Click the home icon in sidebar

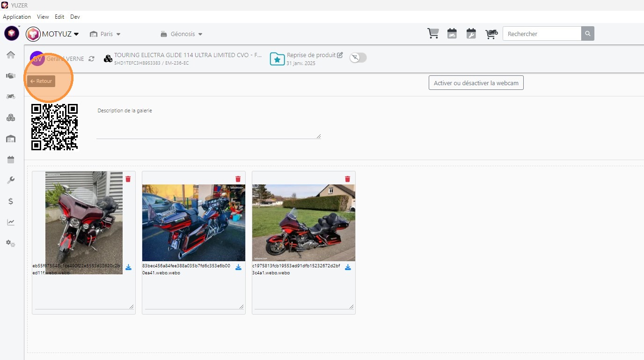11,55
